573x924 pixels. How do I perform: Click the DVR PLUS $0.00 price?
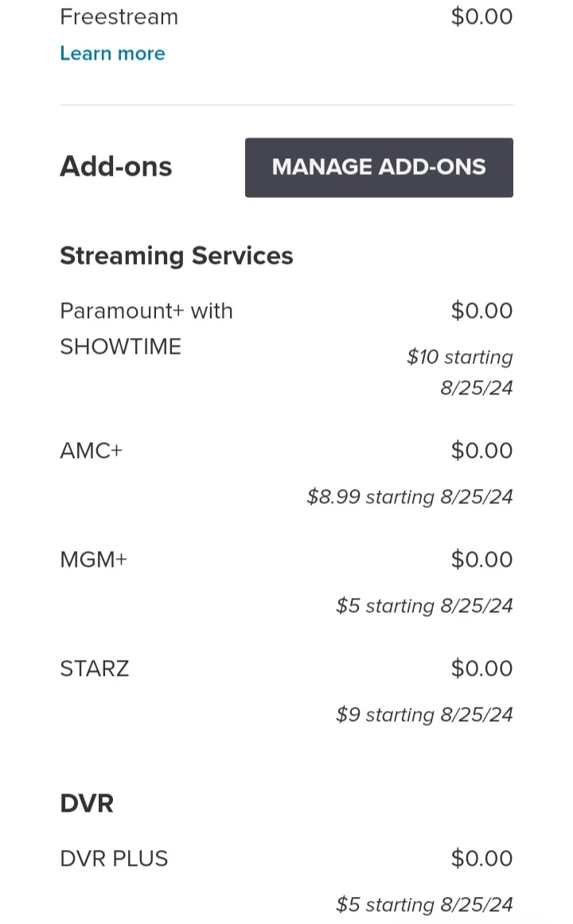click(481, 859)
